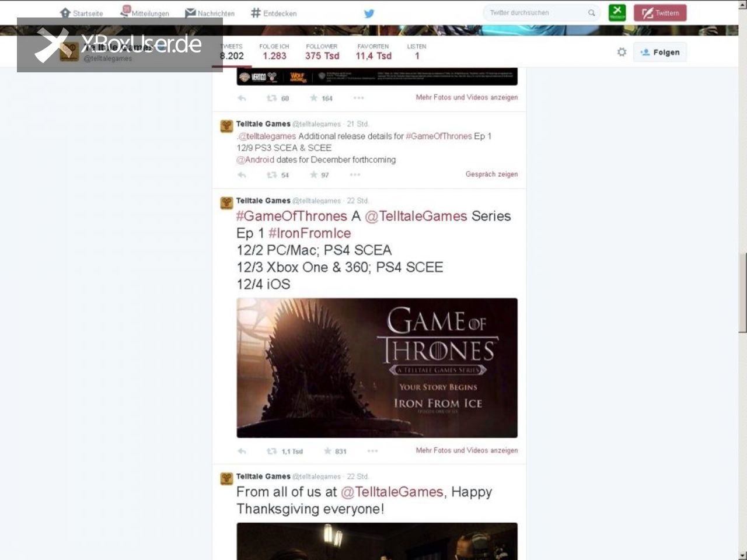The width and height of the screenshot is (747, 560).
Task: Open Mitteilungen notifications
Action: [x=145, y=12]
